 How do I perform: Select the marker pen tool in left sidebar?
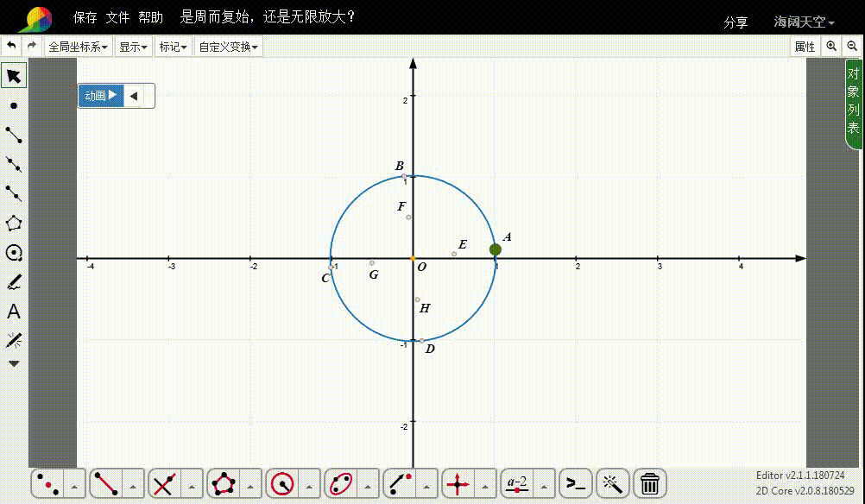[14, 282]
